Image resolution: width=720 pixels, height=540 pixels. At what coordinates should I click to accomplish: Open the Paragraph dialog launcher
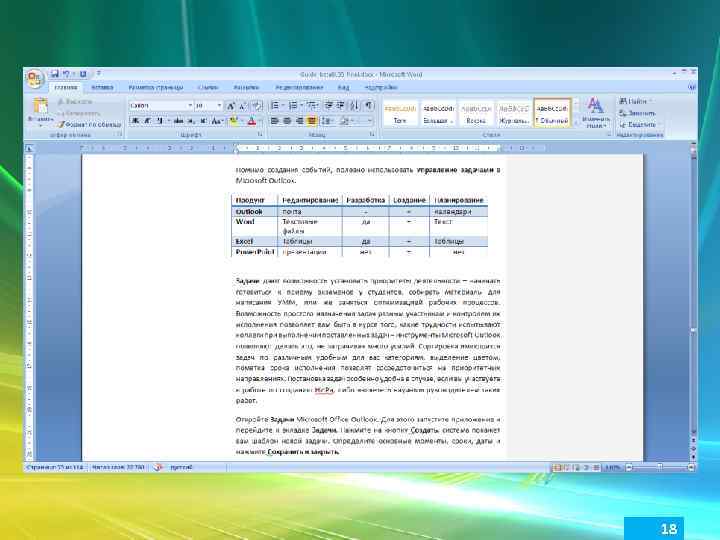[372, 135]
